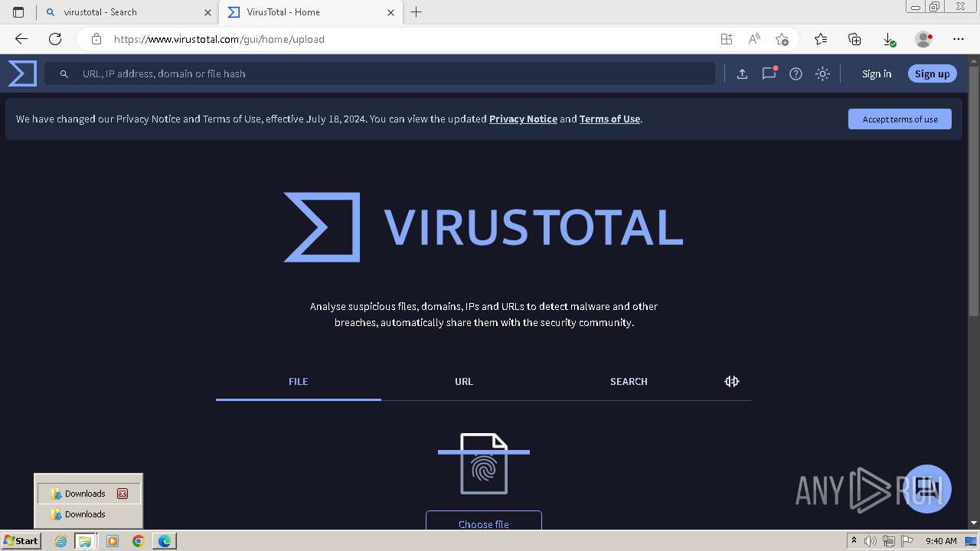The height and width of the screenshot is (551, 980).
Task: Close the virustotal - Search tab
Action: tap(207, 12)
